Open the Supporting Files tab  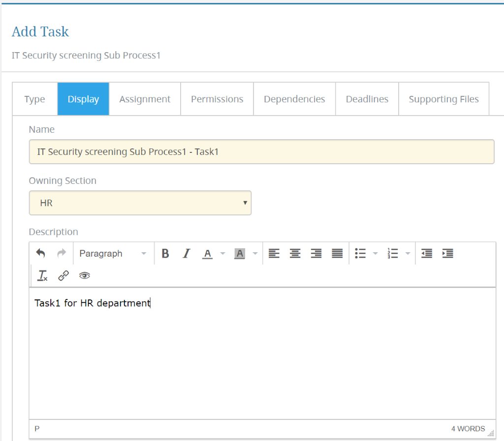[x=443, y=99]
